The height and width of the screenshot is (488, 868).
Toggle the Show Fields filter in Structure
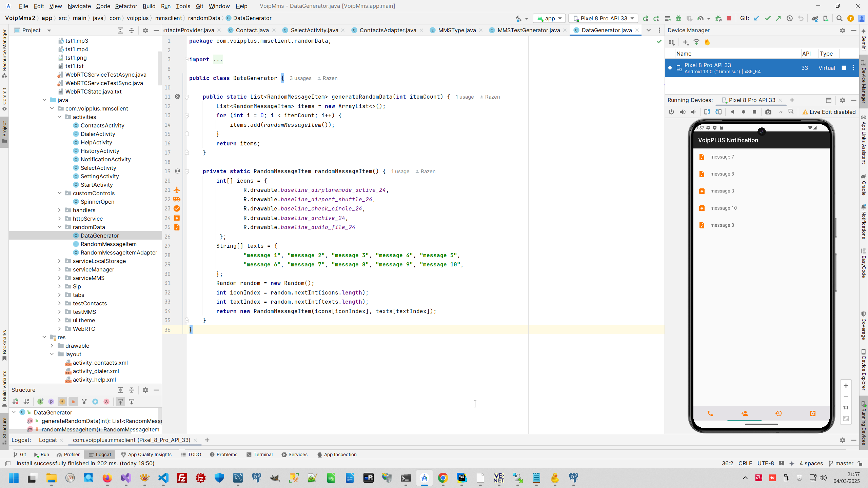pos(62,402)
